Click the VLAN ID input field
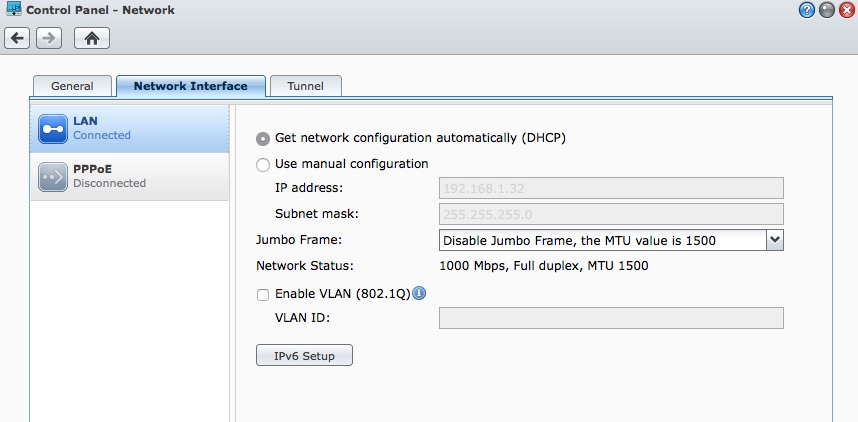This screenshot has width=858, height=422. pos(611,318)
